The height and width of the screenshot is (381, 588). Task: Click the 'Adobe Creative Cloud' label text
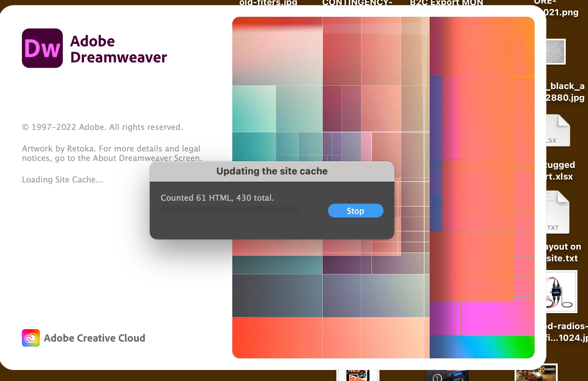click(x=95, y=338)
